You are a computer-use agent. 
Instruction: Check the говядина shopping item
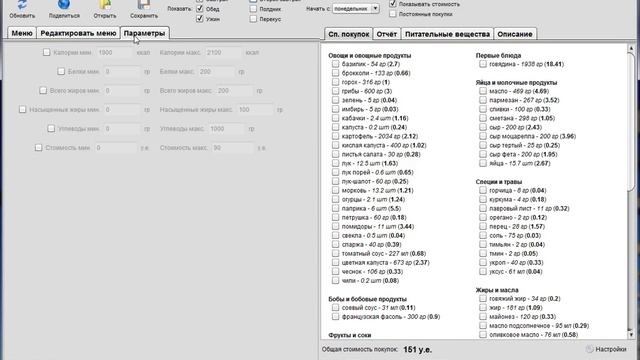click(x=483, y=64)
